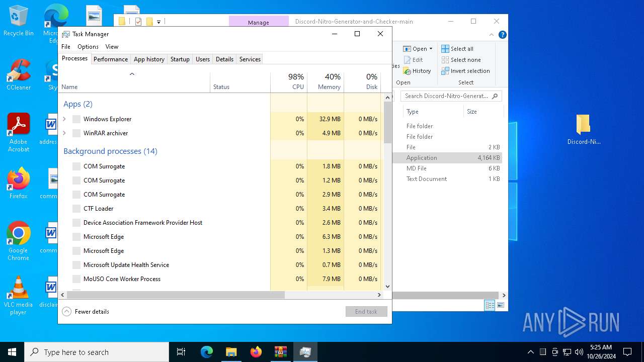Sort processes by CPU column
The height and width of the screenshot is (362, 644).
(x=289, y=82)
